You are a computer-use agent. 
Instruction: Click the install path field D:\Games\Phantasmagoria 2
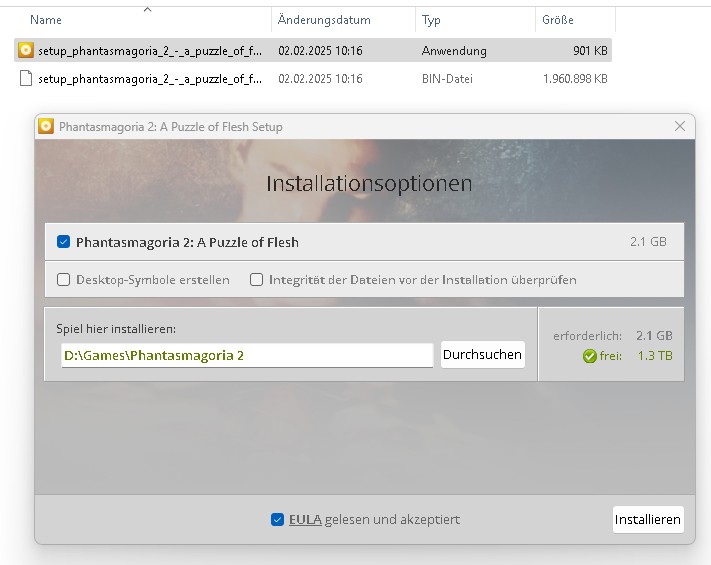[x=247, y=355]
